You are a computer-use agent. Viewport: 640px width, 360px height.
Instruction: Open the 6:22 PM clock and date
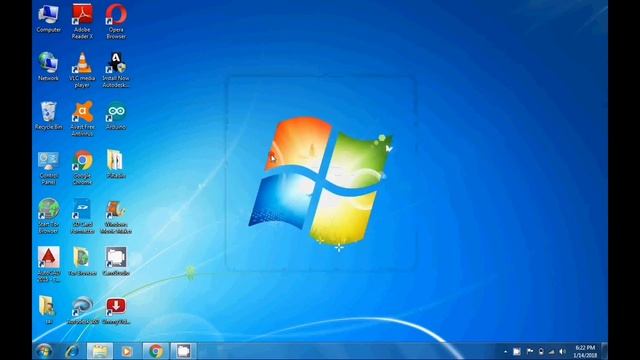click(585, 351)
